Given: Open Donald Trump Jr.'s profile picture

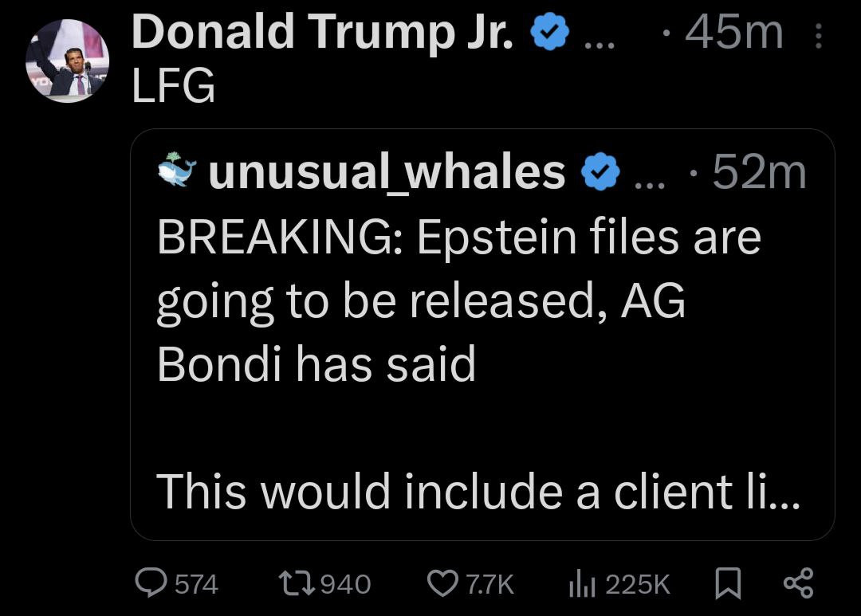Looking at the screenshot, I should [x=66, y=61].
